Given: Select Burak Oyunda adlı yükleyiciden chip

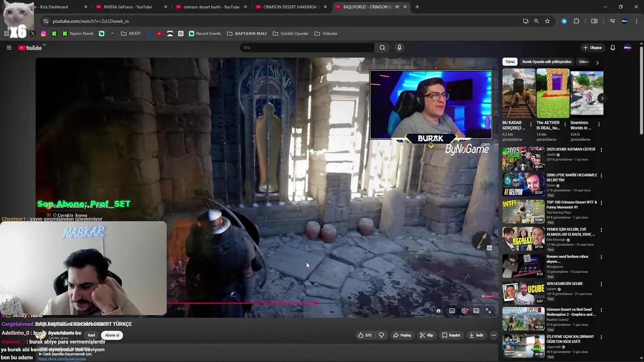Looking at the screenshot, I should point(546,62).
